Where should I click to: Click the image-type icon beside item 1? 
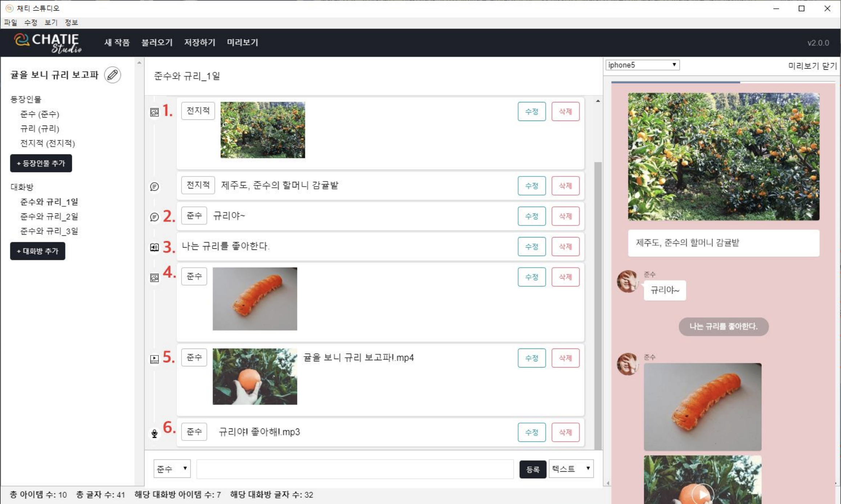tap(155, 111)
